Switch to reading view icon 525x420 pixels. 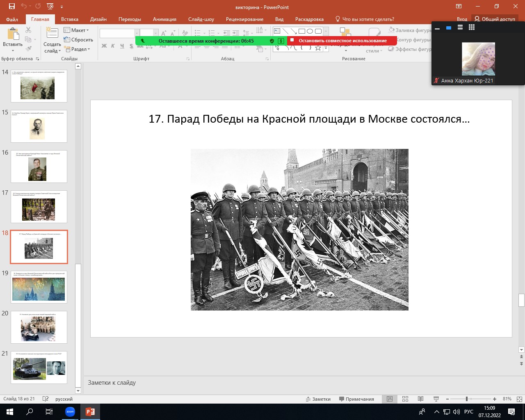420,399
